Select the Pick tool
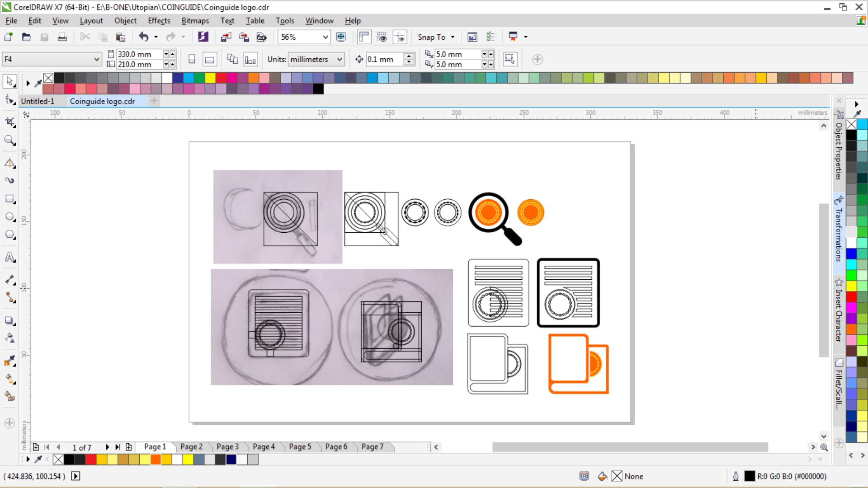 9,81
